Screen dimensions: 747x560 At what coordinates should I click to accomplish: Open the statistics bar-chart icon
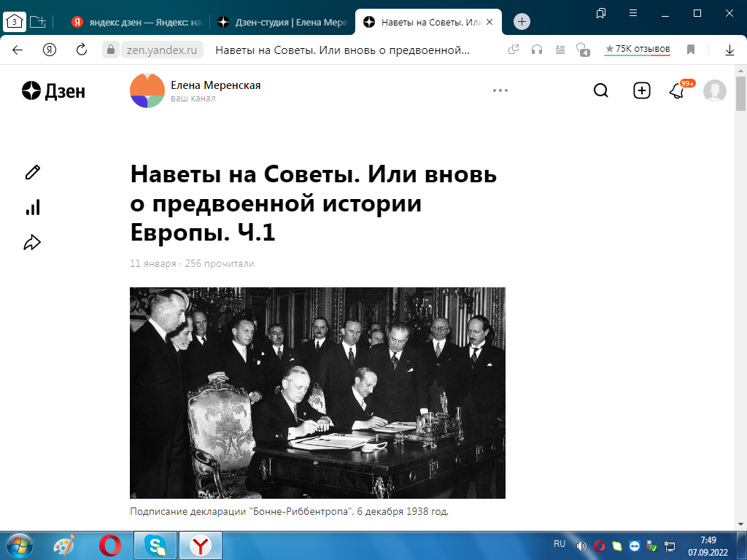point(31,208)
